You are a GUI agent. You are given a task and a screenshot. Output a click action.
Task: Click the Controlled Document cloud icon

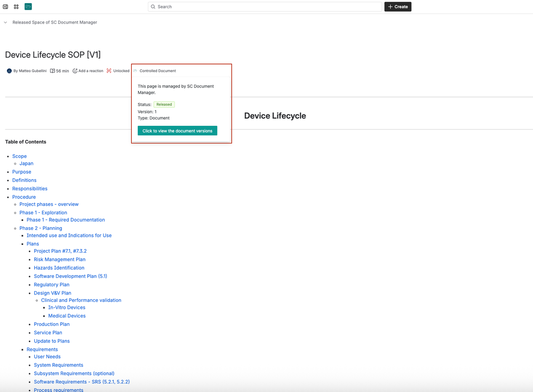point(136,71)
